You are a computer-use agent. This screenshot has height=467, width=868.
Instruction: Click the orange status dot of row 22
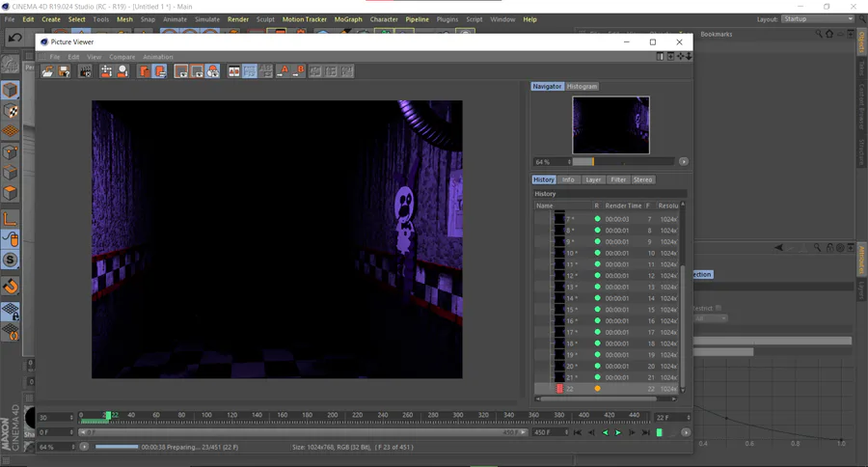pos(597,389)
